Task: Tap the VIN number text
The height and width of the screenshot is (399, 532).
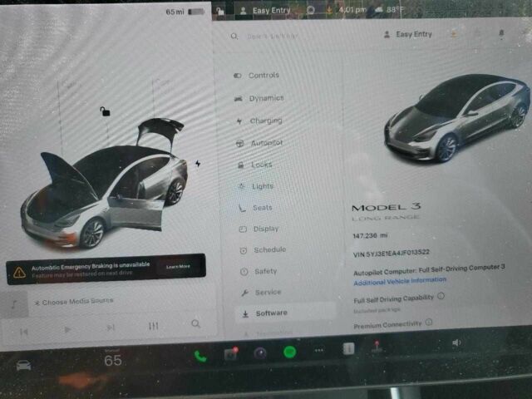Action: [x=392, y=253]
